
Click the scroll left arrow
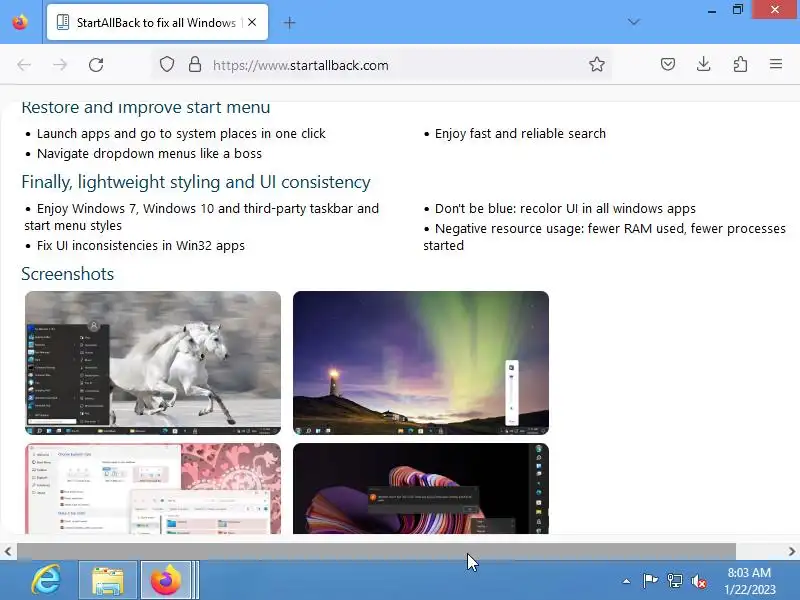[x=8, y=551]
